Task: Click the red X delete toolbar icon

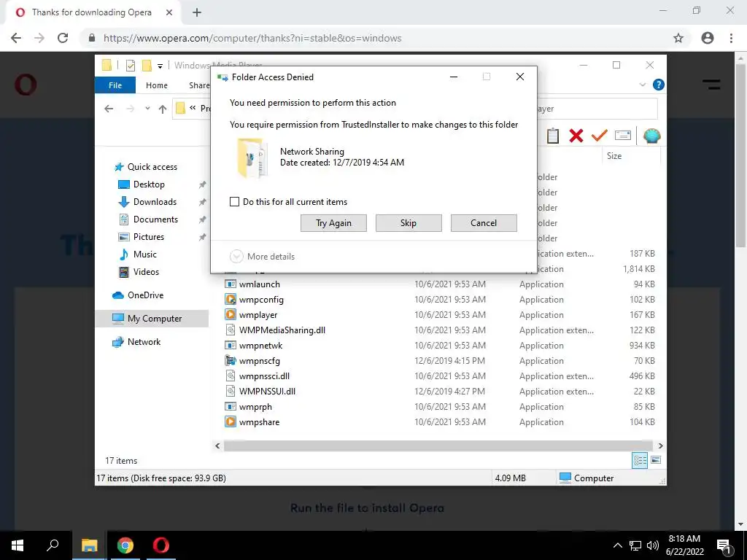Action: 576,136
